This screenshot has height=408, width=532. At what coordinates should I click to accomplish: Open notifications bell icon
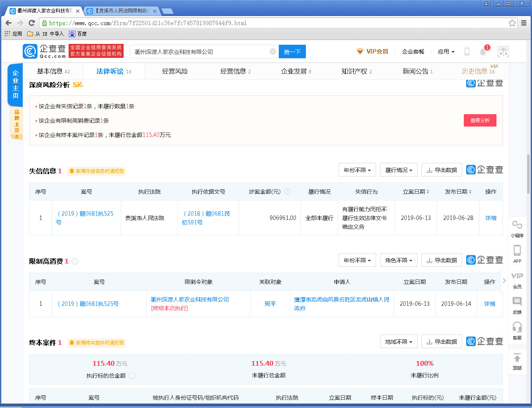point(483,51)
